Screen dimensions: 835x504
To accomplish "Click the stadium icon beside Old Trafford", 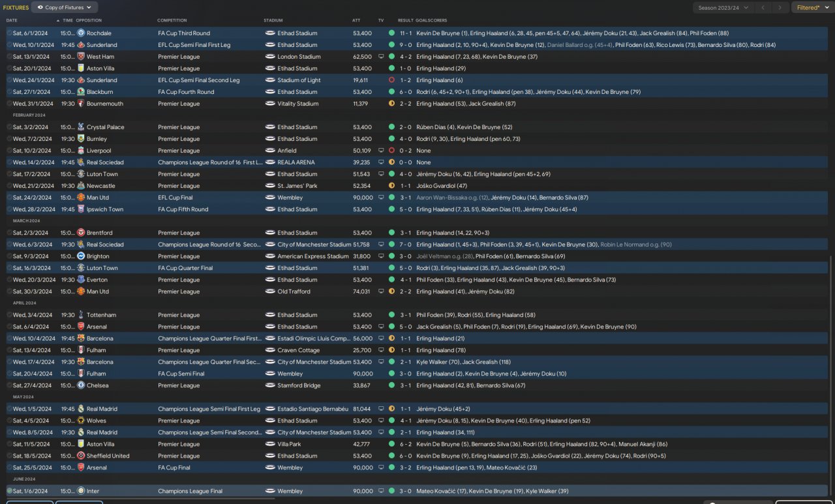I will (x=270, y=291).
